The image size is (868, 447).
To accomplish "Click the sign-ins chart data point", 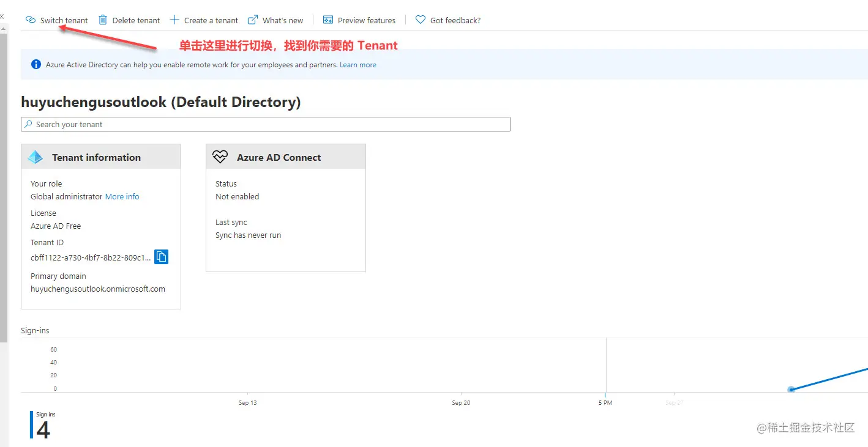I will point(791,390).
